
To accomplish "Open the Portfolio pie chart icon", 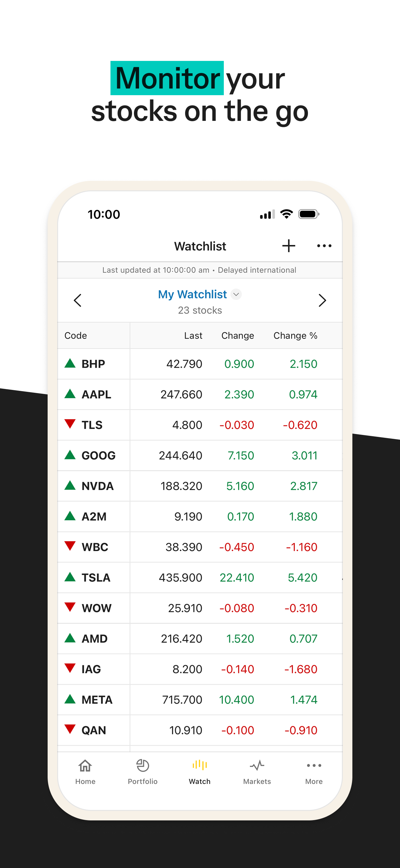I will [x=142, y=766].
